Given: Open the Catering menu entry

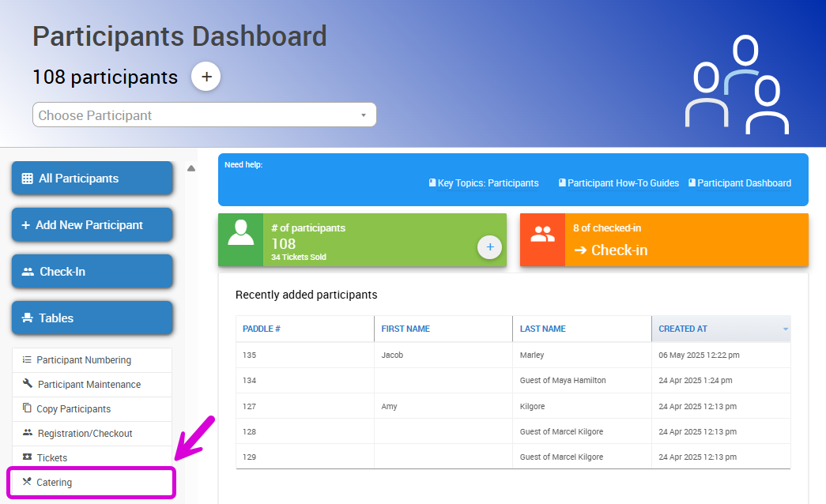Looking at the screenshot, I should click(x=52, y=482).
